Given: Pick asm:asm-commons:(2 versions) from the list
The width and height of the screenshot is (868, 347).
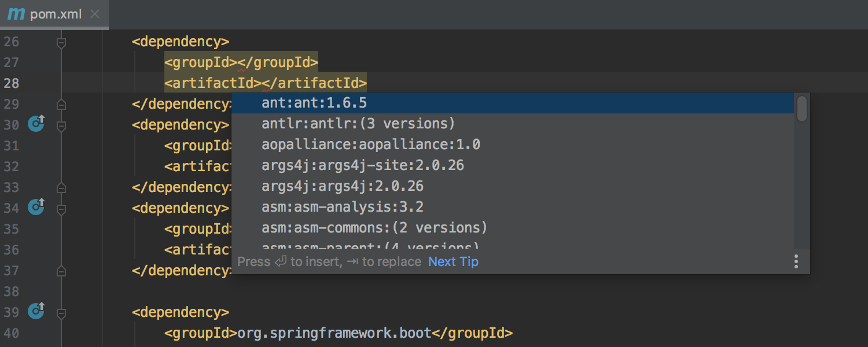Looking at the screenshot, I should pyautogui.click(x=513, y=228).
